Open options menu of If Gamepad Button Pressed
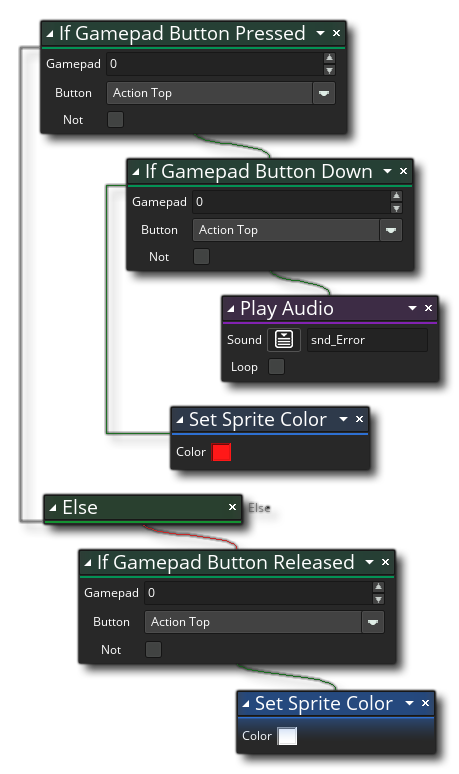Image resolution: width=459 pixels, height=774 pixels. pyautogui.click(x=320, y=33)
